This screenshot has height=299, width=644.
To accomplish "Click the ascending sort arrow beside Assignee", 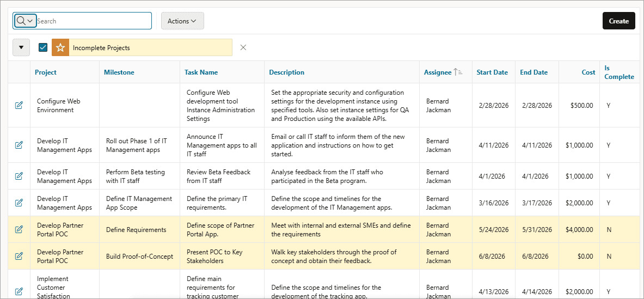I will tap(458, 72).
